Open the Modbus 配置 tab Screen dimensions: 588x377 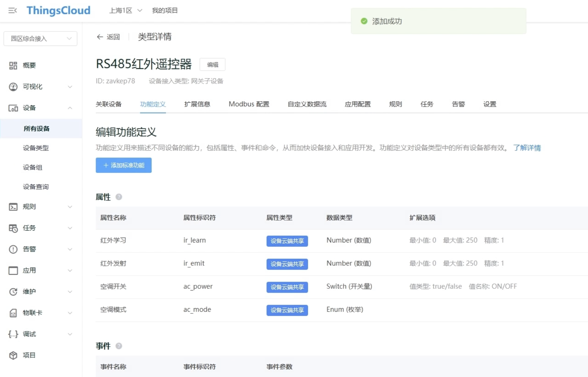tap(249, 104)
